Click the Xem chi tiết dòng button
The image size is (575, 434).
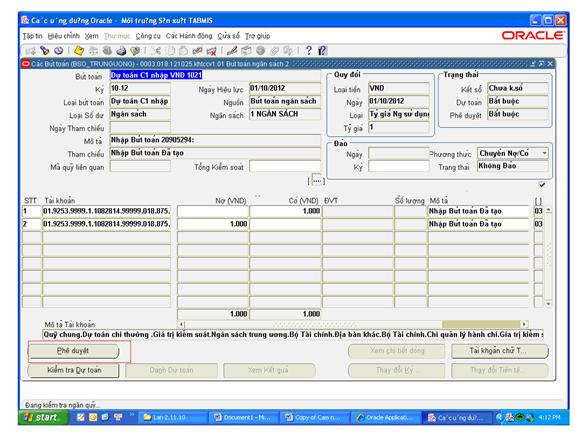click(x=396, y=351)
